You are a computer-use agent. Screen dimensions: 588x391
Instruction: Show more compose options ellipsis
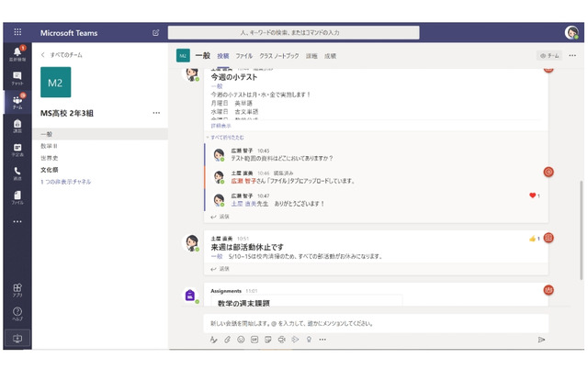[322, 340]
